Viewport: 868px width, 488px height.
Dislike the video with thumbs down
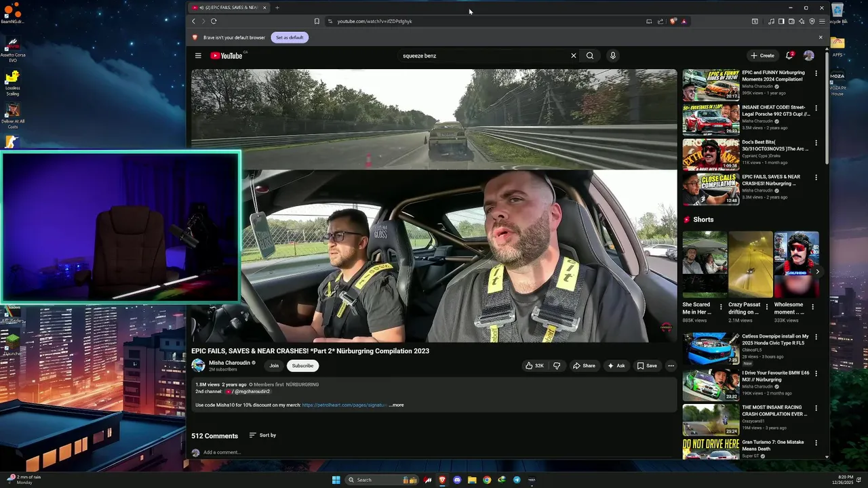557,365
